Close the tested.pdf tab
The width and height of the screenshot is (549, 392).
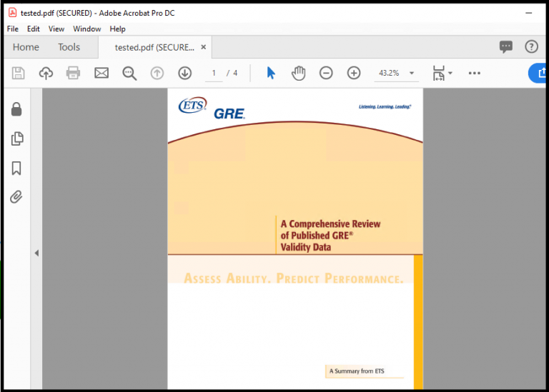click(x=203, y=47)
